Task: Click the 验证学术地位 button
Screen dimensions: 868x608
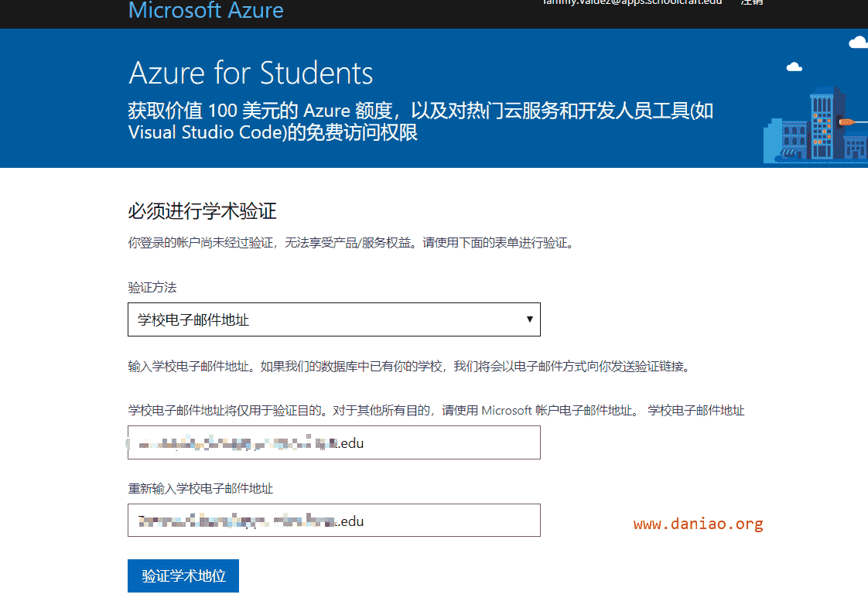Action: [183, 576]
